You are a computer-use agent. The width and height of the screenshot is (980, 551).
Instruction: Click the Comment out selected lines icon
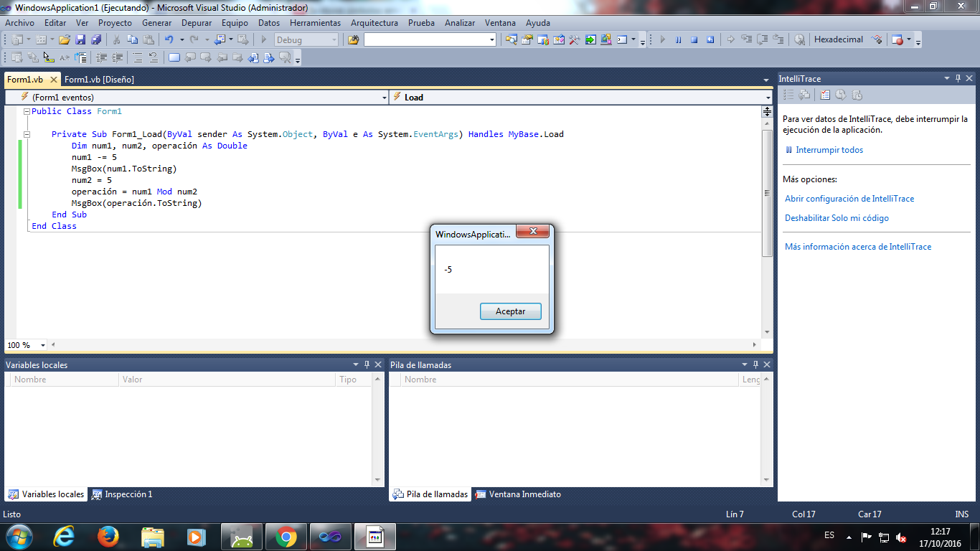coord(138,57)
